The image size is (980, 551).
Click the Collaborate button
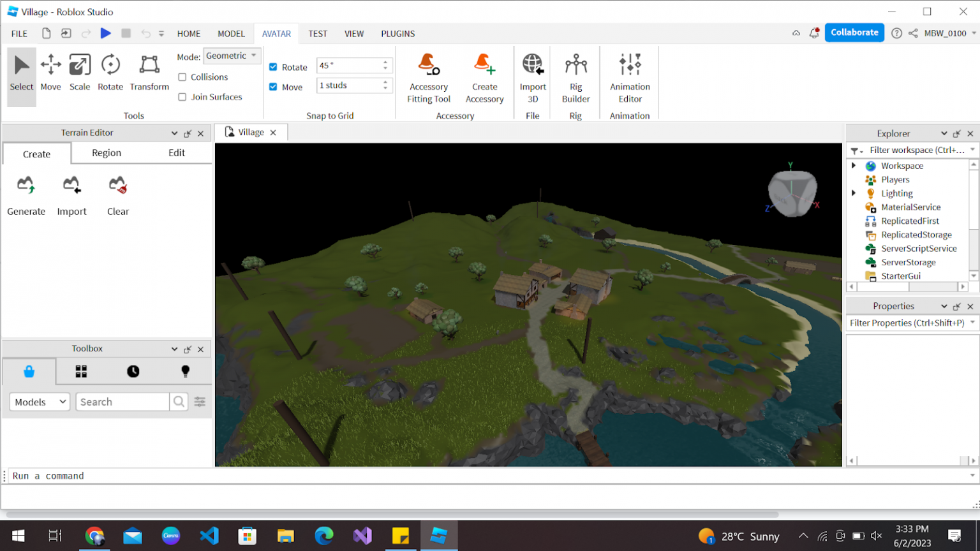pyautogui.click(x=854, y=32)
